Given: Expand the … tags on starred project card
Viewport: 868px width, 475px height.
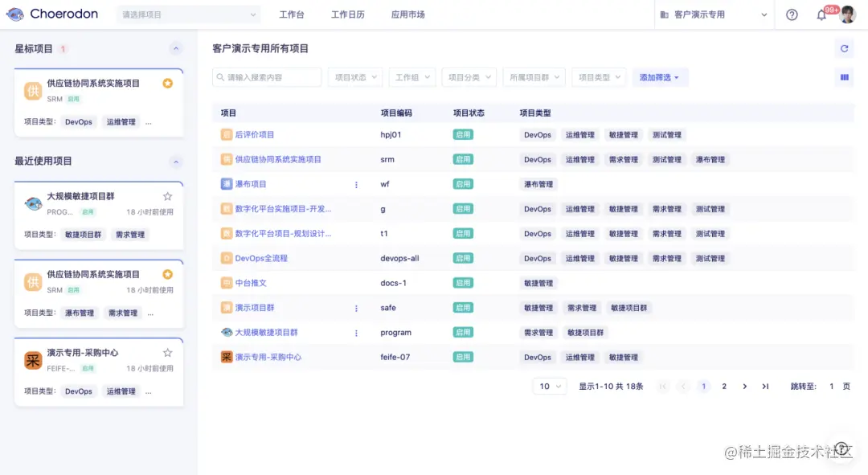Looking at the screenshot, I should [149, 122].
